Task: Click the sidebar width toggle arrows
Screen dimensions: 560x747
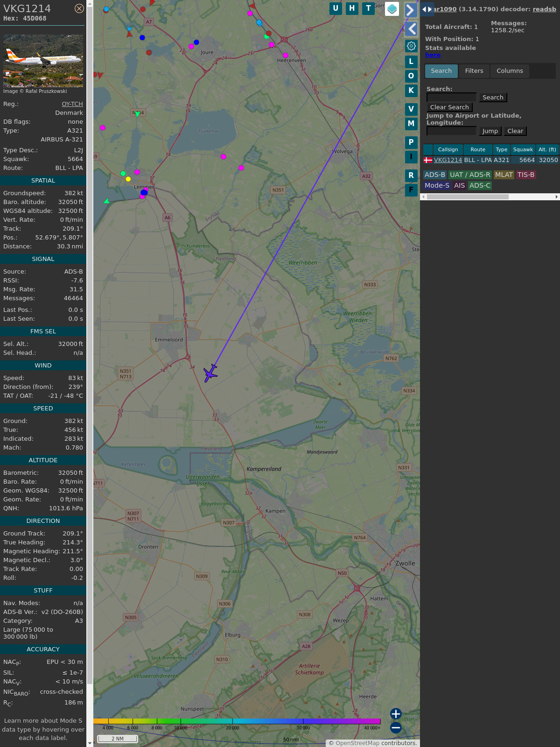Action: coord(427,9)
